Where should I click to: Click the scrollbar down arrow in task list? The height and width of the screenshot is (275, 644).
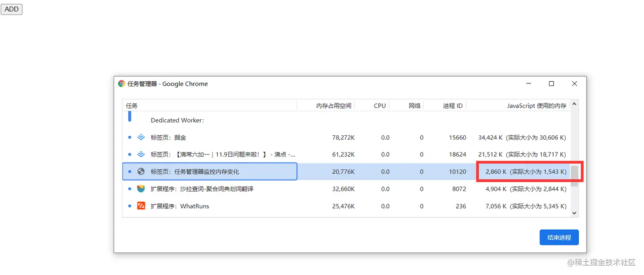[x=574, y=213]
